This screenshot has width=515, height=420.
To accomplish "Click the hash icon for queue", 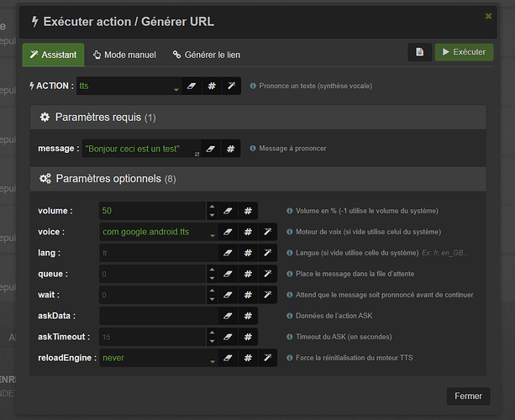I will (x=248, y=274).
